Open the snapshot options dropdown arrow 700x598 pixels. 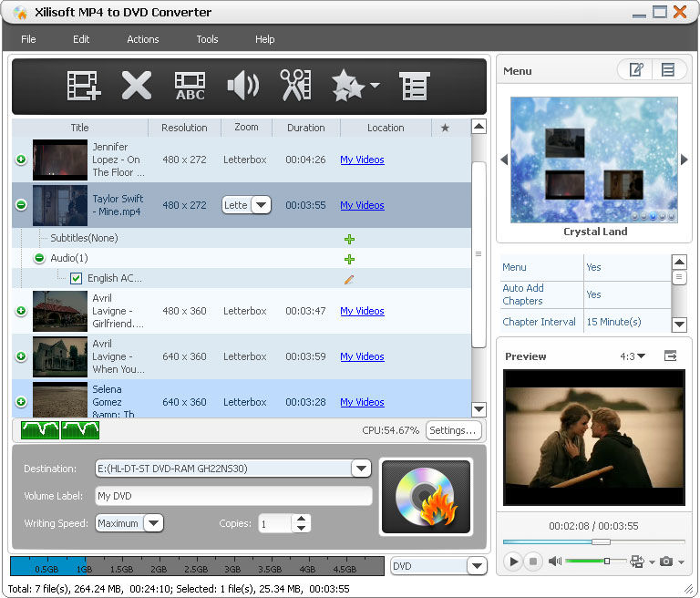pyautogui.click(x=681, y=562)
